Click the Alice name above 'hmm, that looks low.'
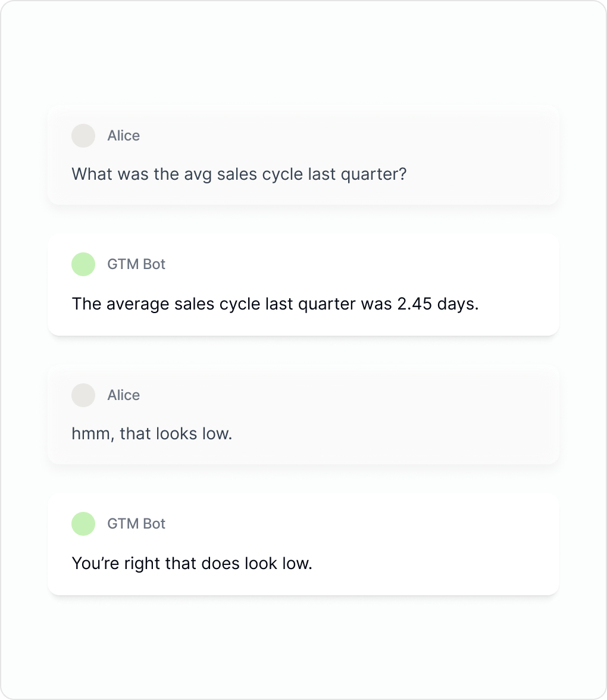This screenshot has width=607, height=700. 123,395
